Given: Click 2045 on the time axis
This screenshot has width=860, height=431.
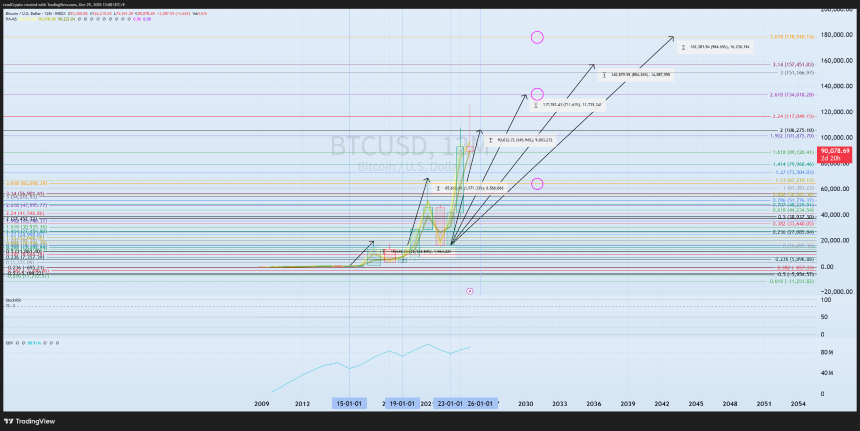Looking at the screenshot, I should click(696, 404).
